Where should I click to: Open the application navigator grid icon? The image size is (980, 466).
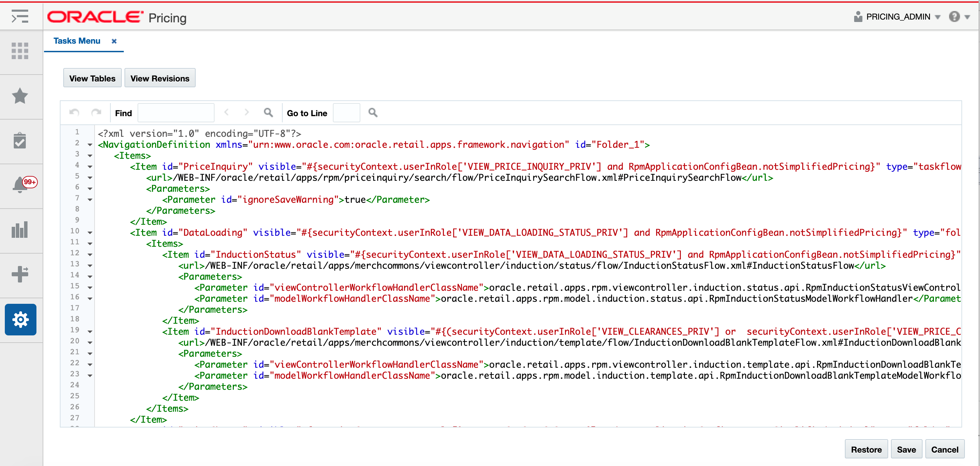(20, 51)
